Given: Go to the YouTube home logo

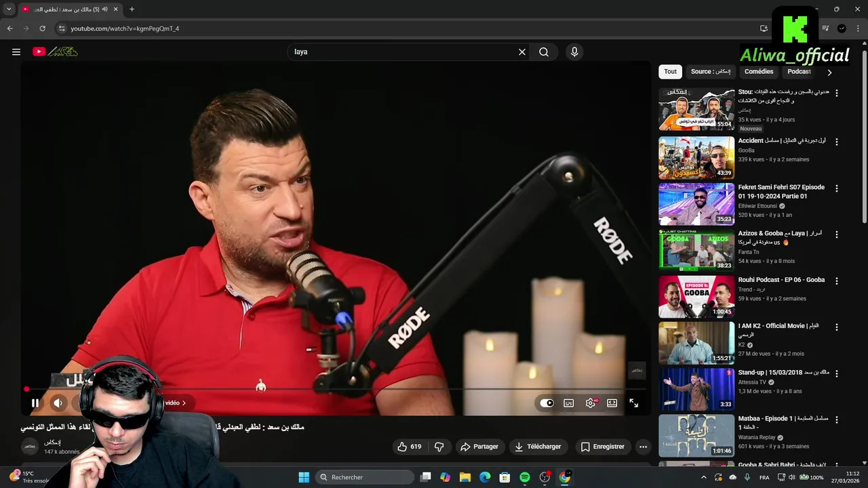Looking at the screenshot, I should 56,52.
